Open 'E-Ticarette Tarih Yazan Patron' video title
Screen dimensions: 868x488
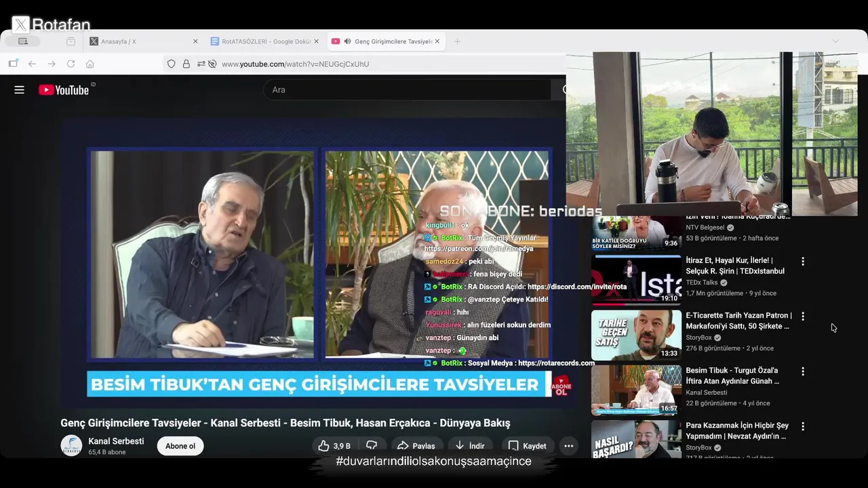pos(738,321)
